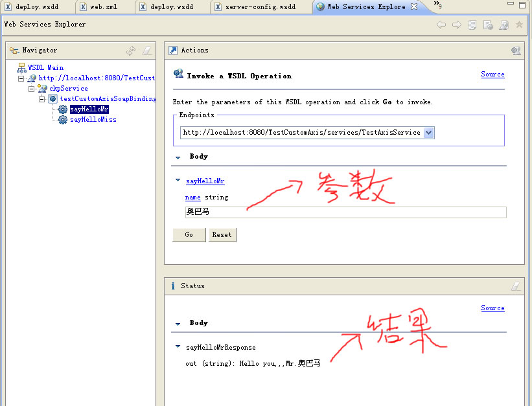Click the sayHelloMr link in Body

[x=205, y=181]
